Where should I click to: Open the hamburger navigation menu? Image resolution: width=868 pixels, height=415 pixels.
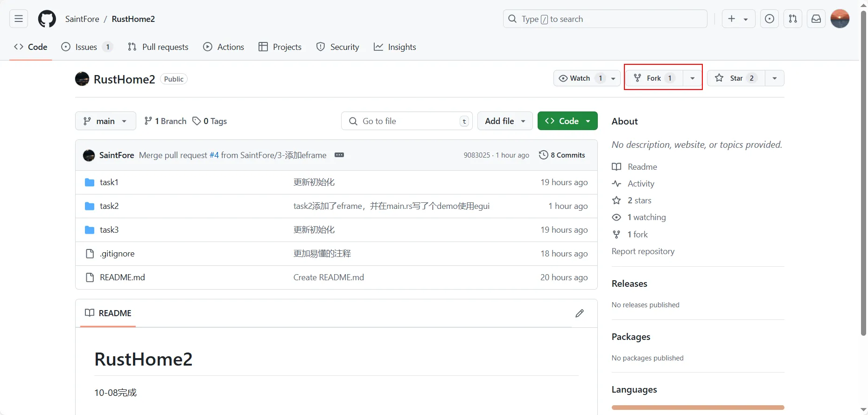pos(19,19)
